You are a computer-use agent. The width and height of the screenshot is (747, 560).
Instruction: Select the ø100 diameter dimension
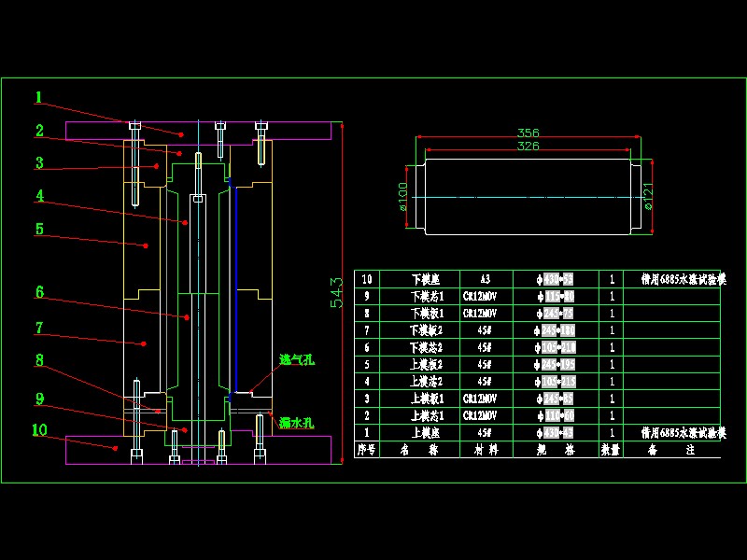click(x=403, y=197)
